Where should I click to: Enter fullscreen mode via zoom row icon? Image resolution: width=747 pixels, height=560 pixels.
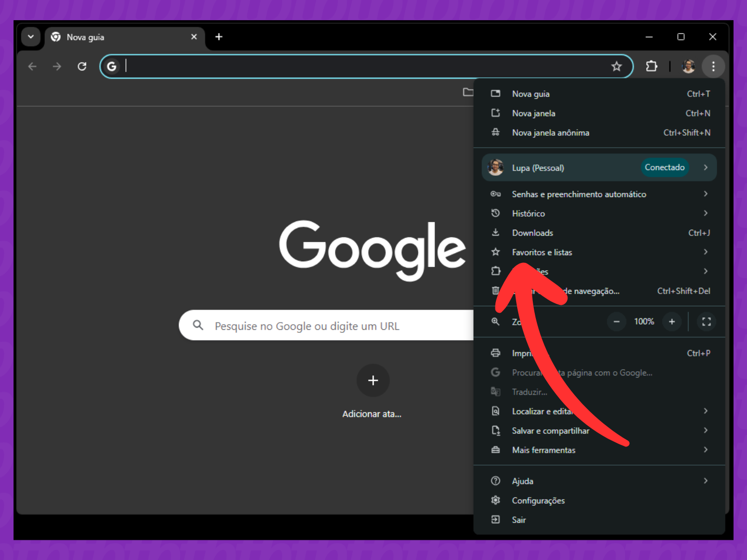706,321
